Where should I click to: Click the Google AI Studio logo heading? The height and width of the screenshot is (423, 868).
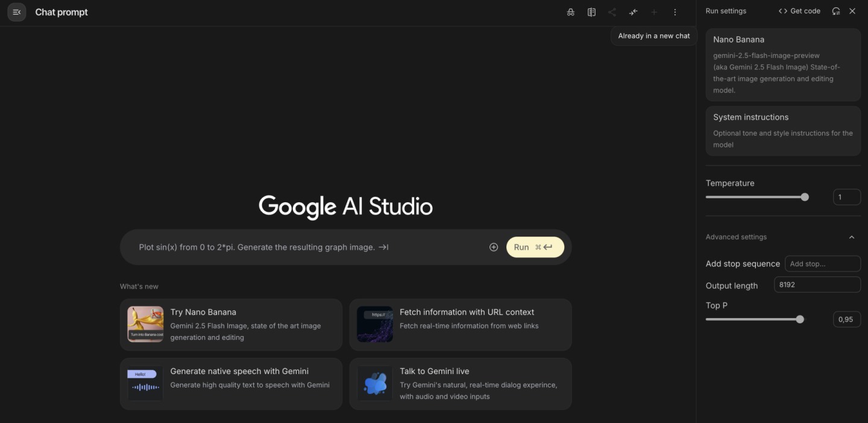coord(345,206)
